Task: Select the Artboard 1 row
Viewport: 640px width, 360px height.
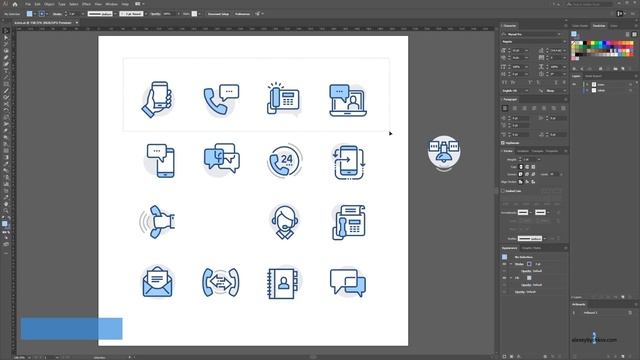Action: pos(603,313)
